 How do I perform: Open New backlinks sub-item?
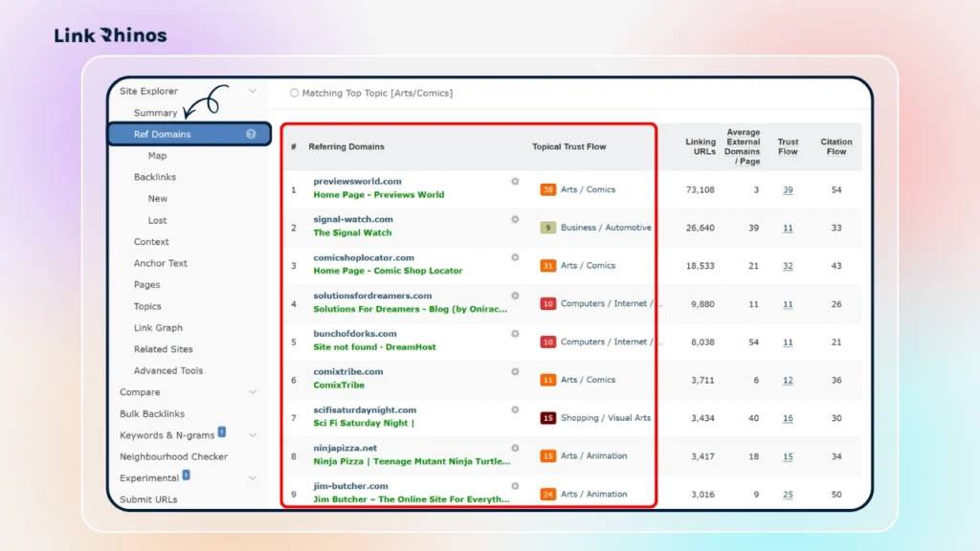(158, 199)
